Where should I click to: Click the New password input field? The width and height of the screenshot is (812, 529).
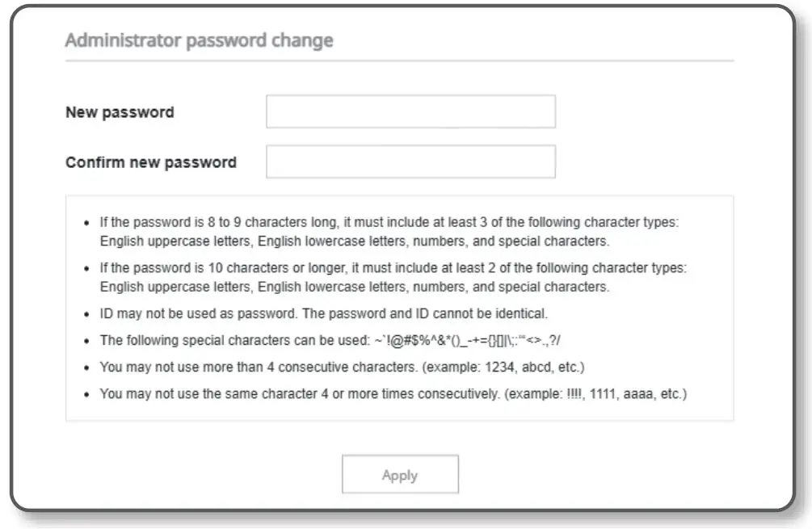click(x=410, y=111)
